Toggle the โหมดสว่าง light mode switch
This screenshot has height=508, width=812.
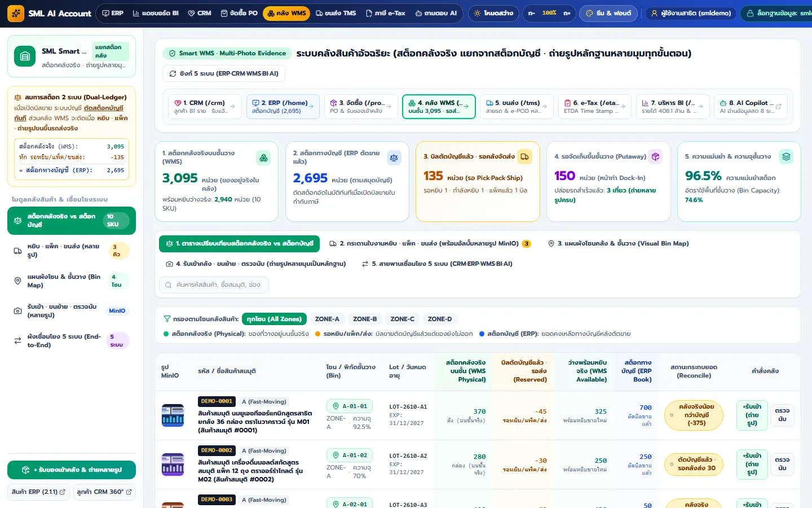493,13
